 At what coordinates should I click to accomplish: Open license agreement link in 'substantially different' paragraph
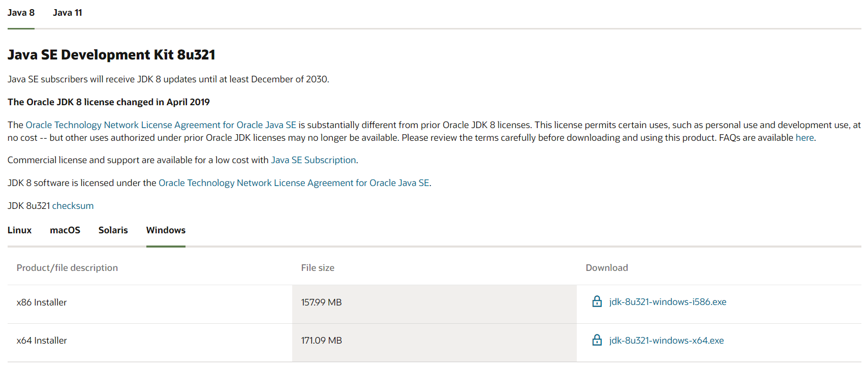pyautogui.click(x=161, y=125)
